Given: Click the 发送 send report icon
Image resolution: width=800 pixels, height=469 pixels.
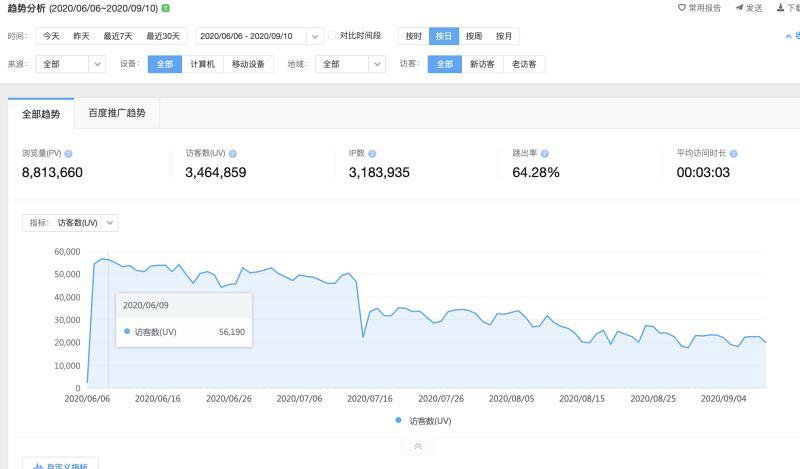Looking at the screenshot, I should pos(739,8).
